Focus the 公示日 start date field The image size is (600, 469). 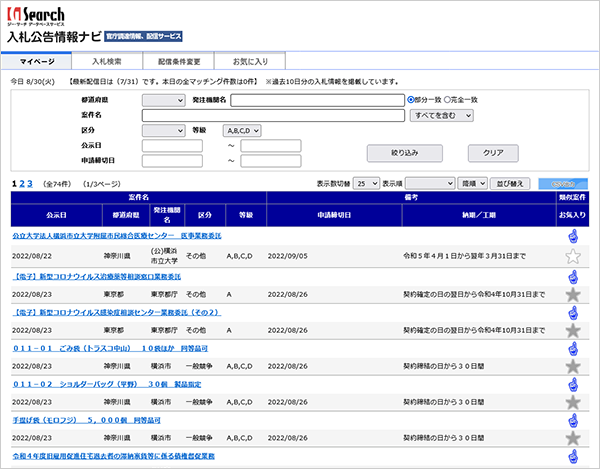pyautogui.click(x=172, y=146)
